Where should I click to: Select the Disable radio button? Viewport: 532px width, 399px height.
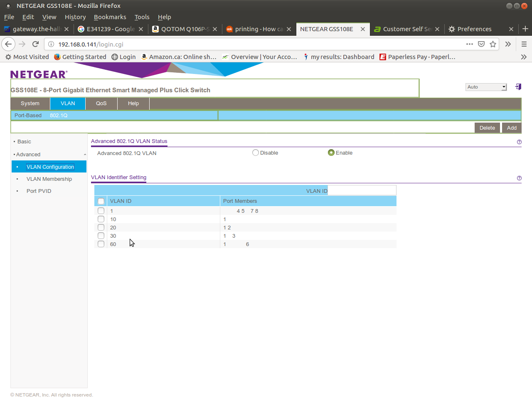[x=256, y=153]
